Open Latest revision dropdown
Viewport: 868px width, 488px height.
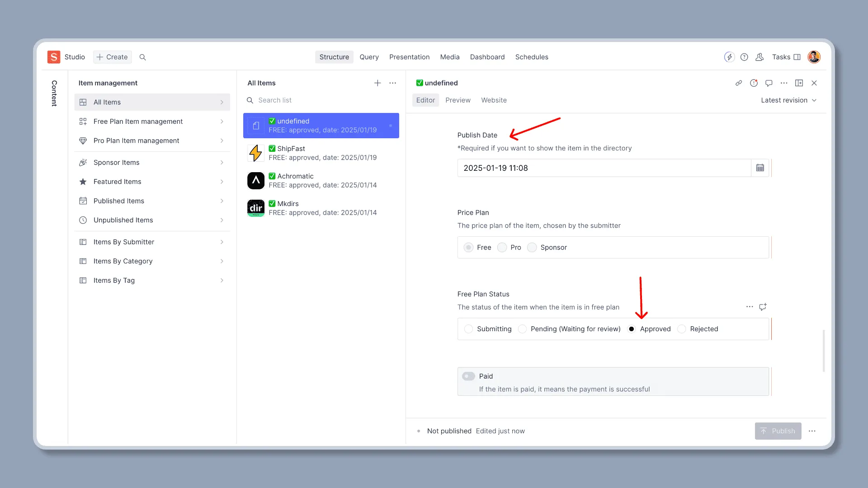(788, 99)
